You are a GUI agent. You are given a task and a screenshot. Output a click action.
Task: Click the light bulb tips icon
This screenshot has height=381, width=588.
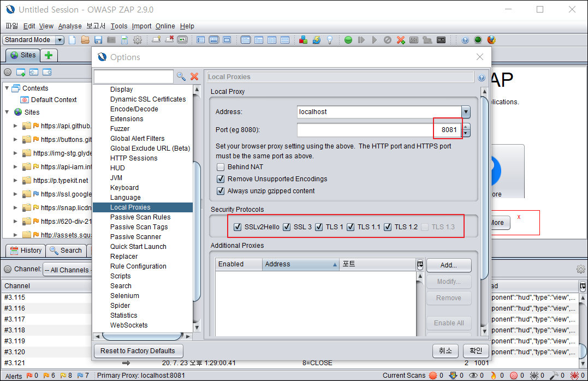[x=330, y=40]
